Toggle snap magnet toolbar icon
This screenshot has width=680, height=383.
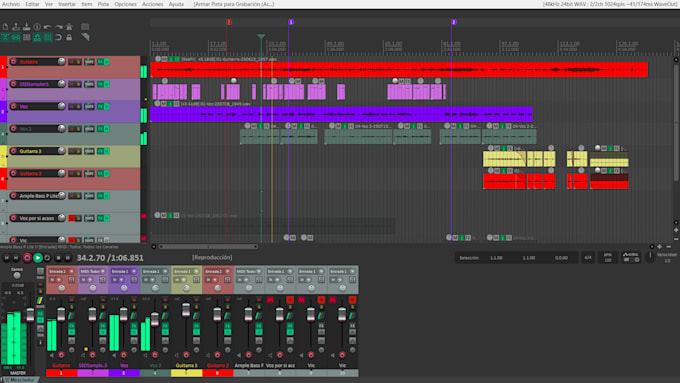pos(59,37)
